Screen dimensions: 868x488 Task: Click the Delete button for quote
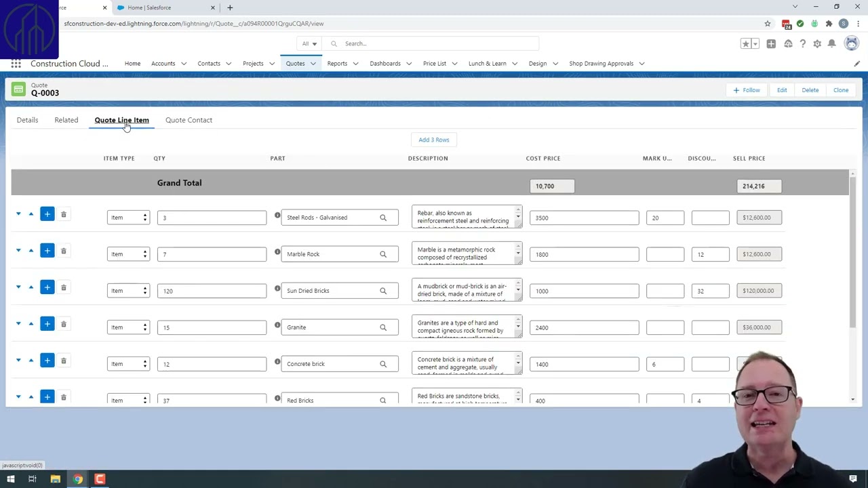(x=810, y=90)
